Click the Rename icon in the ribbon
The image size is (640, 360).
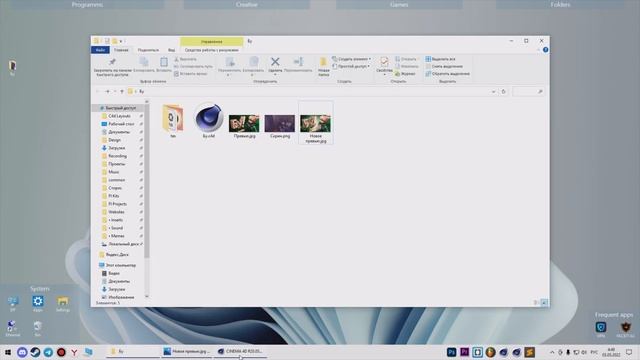[298, 62]
